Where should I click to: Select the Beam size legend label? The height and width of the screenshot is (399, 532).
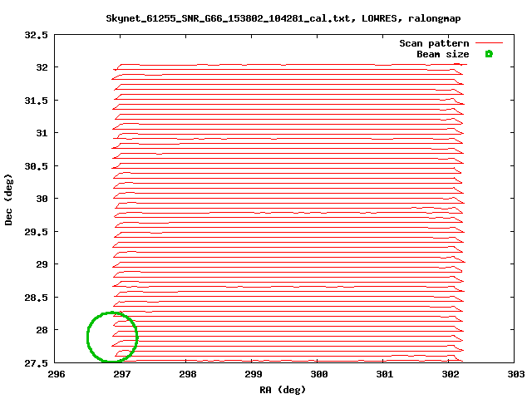[443, 54]
